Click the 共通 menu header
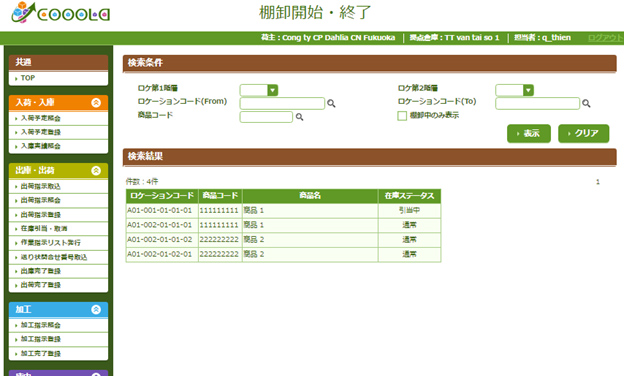 [x=58, y=62]
